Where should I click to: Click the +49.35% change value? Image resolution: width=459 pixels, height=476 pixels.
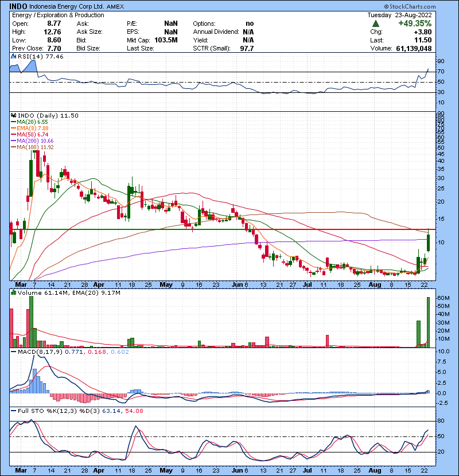415,24
